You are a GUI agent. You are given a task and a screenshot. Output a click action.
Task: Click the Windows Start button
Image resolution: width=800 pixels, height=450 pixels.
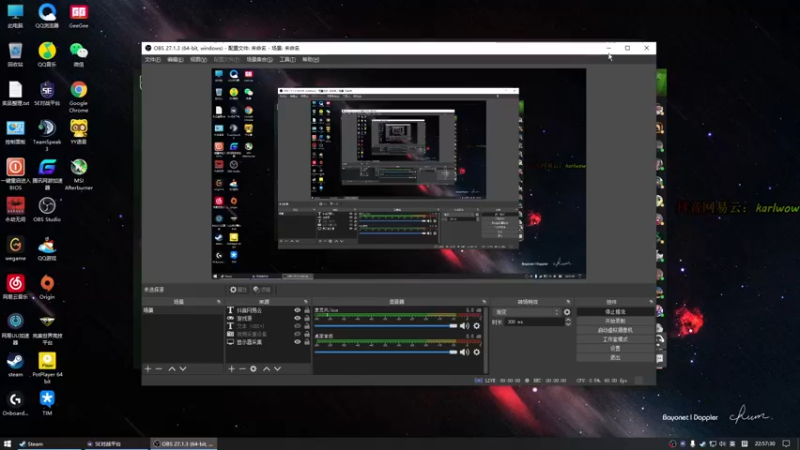7,444
